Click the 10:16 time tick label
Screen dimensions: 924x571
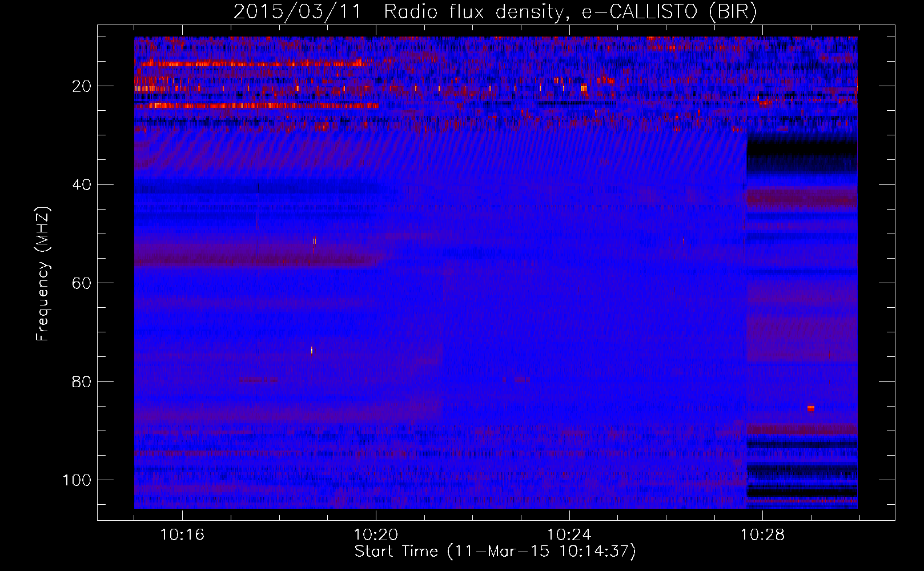pos(182,534)
